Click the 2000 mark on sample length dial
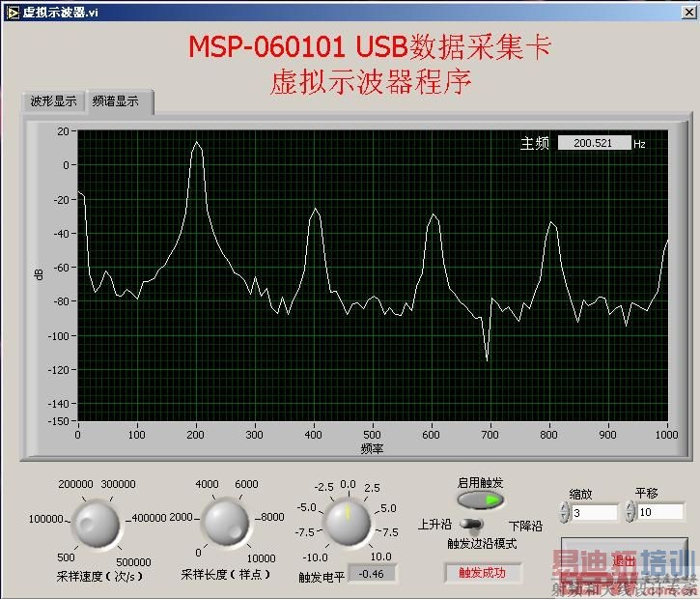The width and height of the screenshot is (700, 599). pos(181,517)
